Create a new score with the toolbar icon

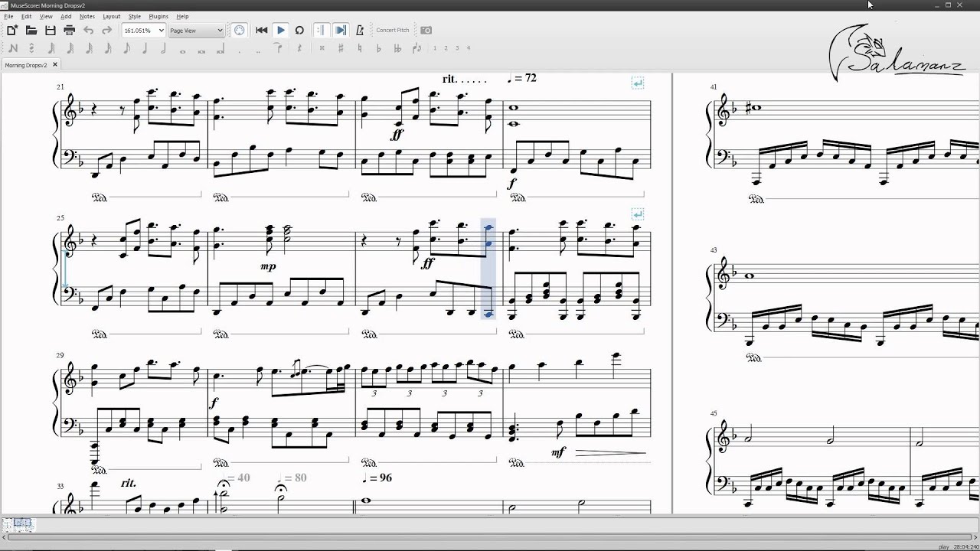click(12, 31)
